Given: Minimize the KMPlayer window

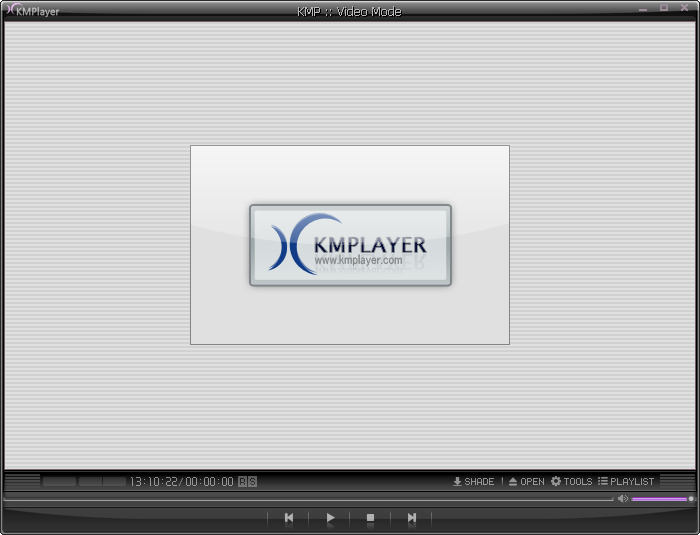Looking at the screenshot, I should 643,8.
